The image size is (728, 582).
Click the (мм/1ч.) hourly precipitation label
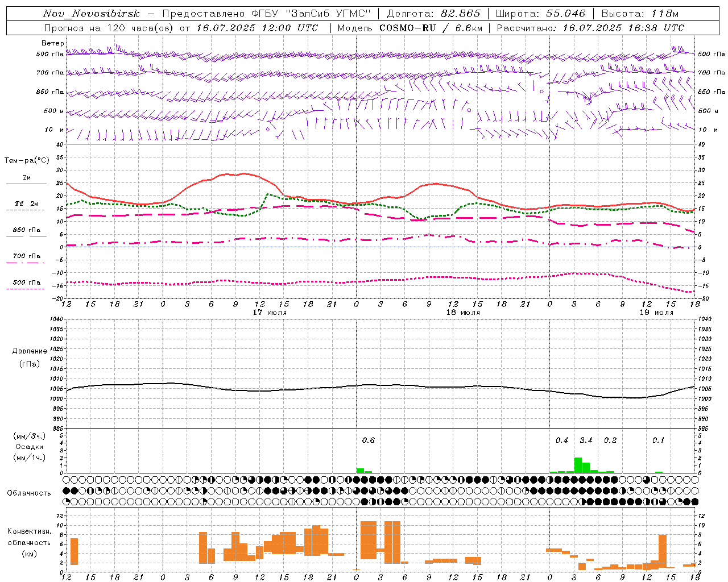pyautogui.click(x=30, y=458)
